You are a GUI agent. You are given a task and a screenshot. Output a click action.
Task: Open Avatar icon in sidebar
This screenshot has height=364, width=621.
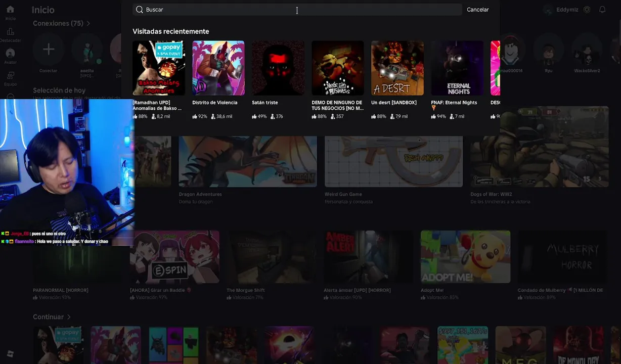[10, 53]
